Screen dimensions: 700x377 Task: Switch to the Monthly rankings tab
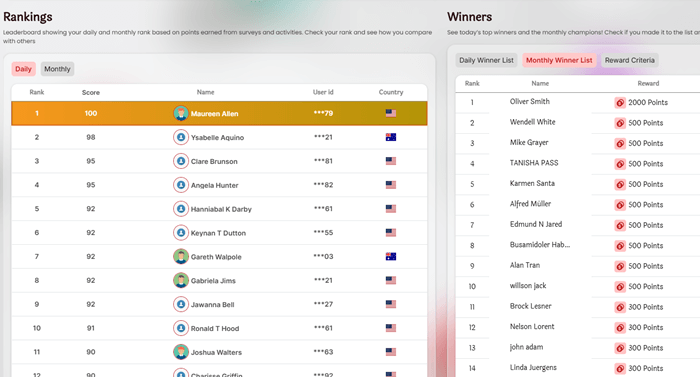coord(57,69)
